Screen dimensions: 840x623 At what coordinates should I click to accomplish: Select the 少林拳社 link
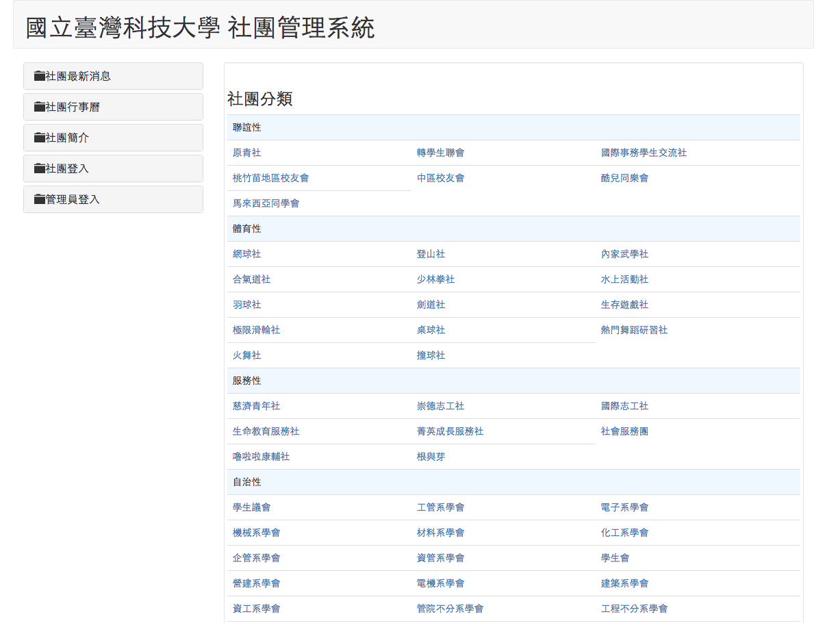point(435,279)
